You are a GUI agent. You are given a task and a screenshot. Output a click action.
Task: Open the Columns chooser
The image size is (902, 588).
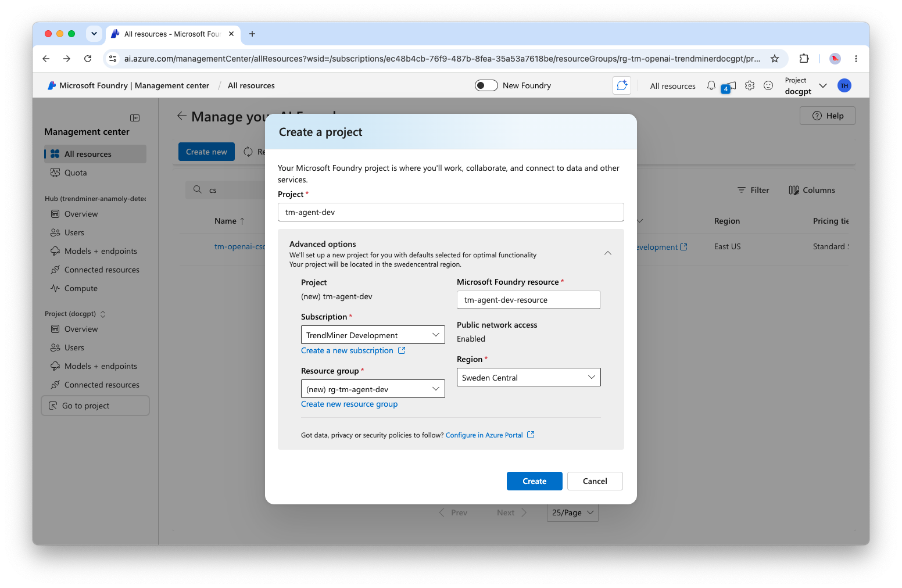click(812, 190)
